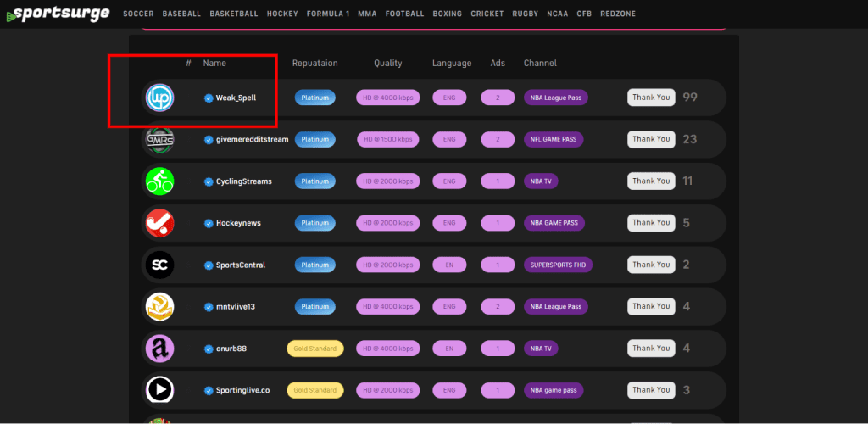The image size is (868, 424).
Task: Click the red Hockeynews avatar
Action: [x=160, y=223]
